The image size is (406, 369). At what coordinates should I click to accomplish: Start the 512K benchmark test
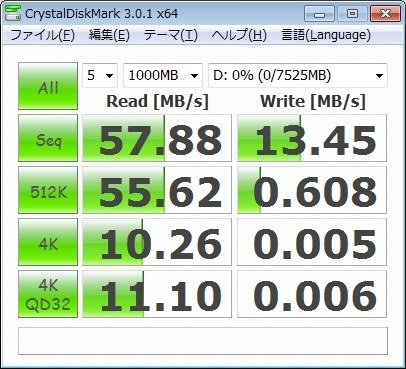click(x=48, y=190)
